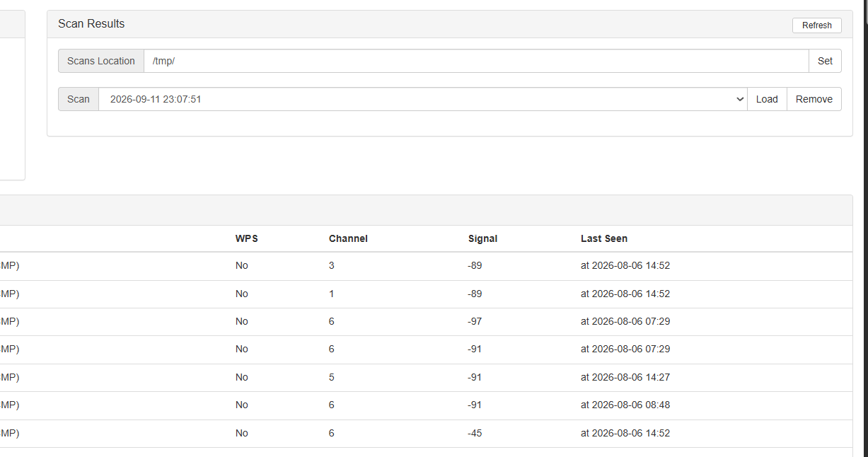Click the signal value -45 cell
868x457 pixels.
pos(475,433)
